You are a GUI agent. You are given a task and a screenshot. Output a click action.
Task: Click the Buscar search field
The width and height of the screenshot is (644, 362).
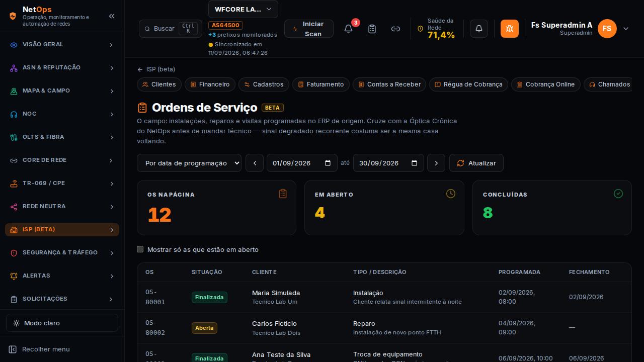(170, 29)
